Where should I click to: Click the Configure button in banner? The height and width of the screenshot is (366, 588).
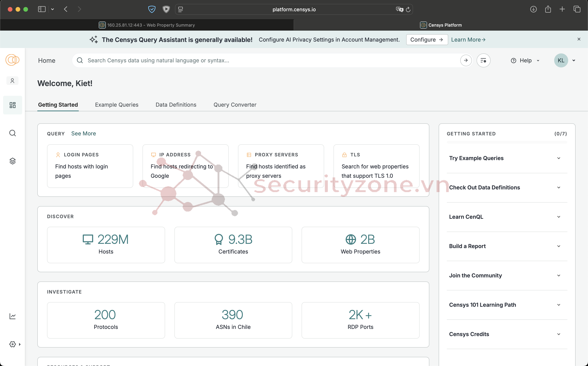coord(427,39)
